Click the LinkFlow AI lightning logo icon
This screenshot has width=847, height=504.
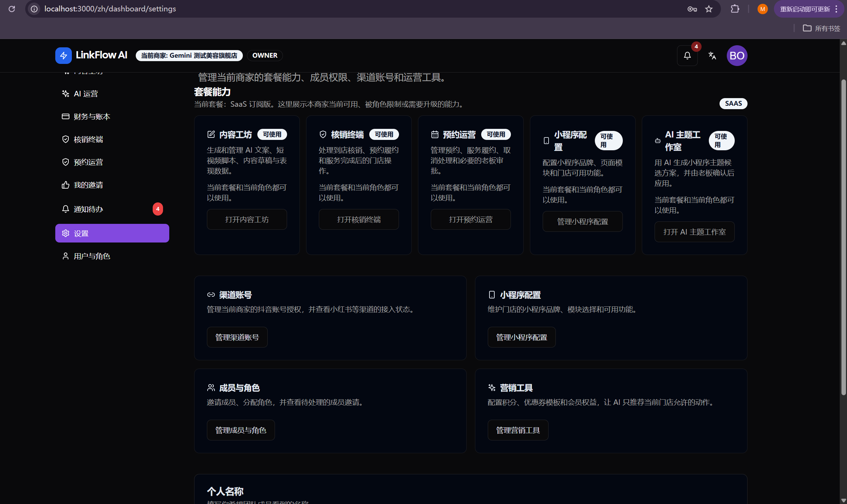click(64, 56)
